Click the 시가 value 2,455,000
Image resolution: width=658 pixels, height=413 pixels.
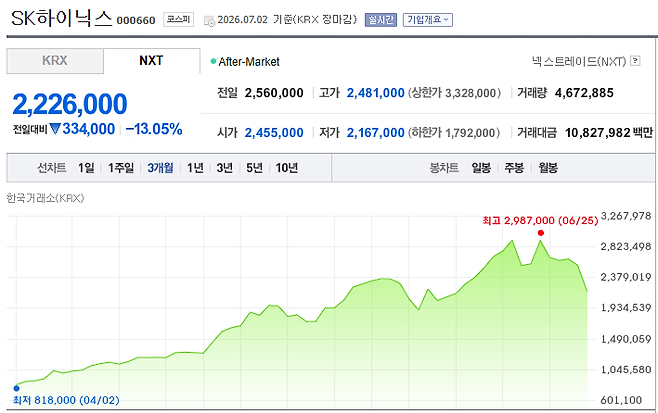274,133
